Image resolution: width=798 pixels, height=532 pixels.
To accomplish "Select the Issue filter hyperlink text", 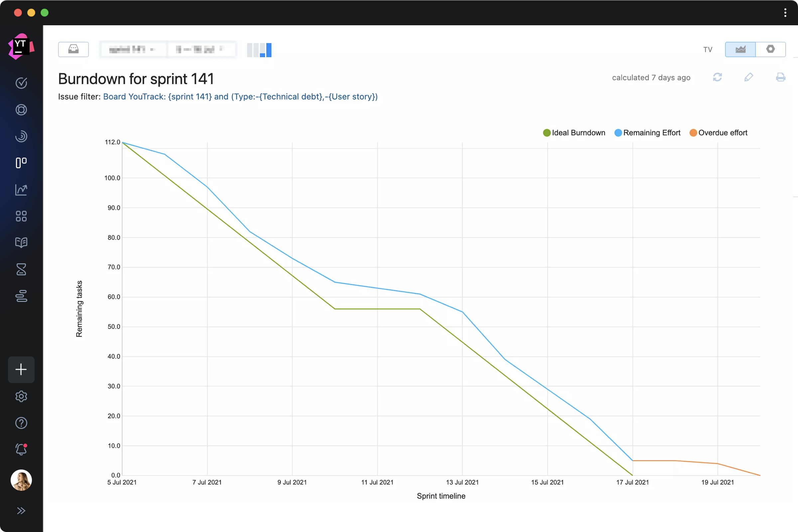I will (x=240, y=96).
